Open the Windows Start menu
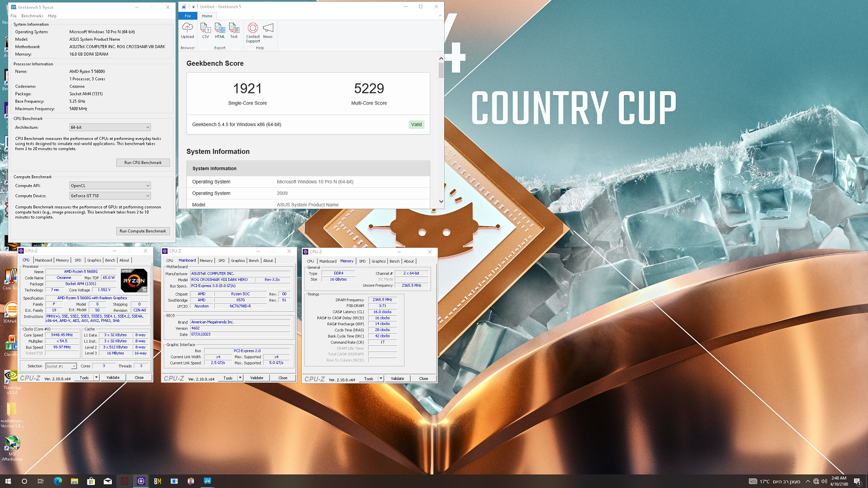868x488 pixels. click(x=8, y=481)
